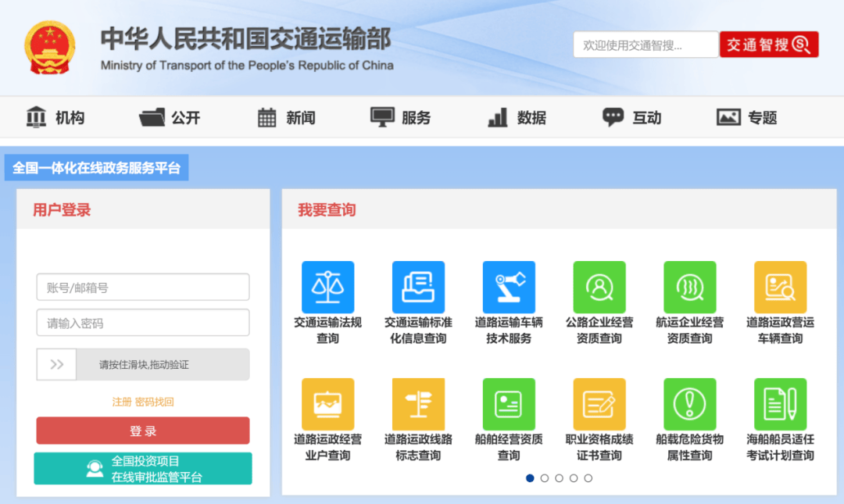Select the fourth carousel page dot
844x504 pixels.
[574, 478]
